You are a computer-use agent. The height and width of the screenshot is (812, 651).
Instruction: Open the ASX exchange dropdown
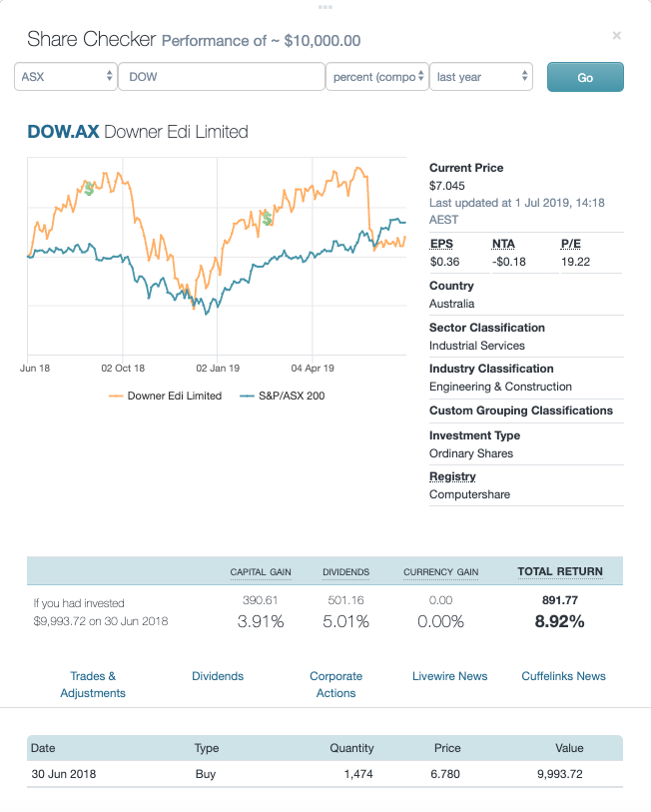coord(65,76)
